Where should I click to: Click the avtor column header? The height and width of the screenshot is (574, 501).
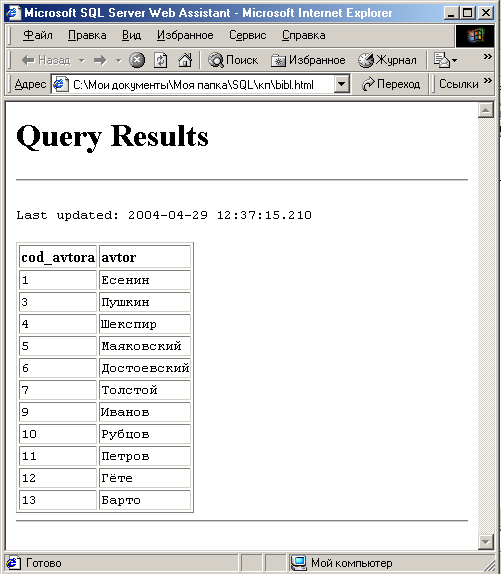tap(145, 257)
